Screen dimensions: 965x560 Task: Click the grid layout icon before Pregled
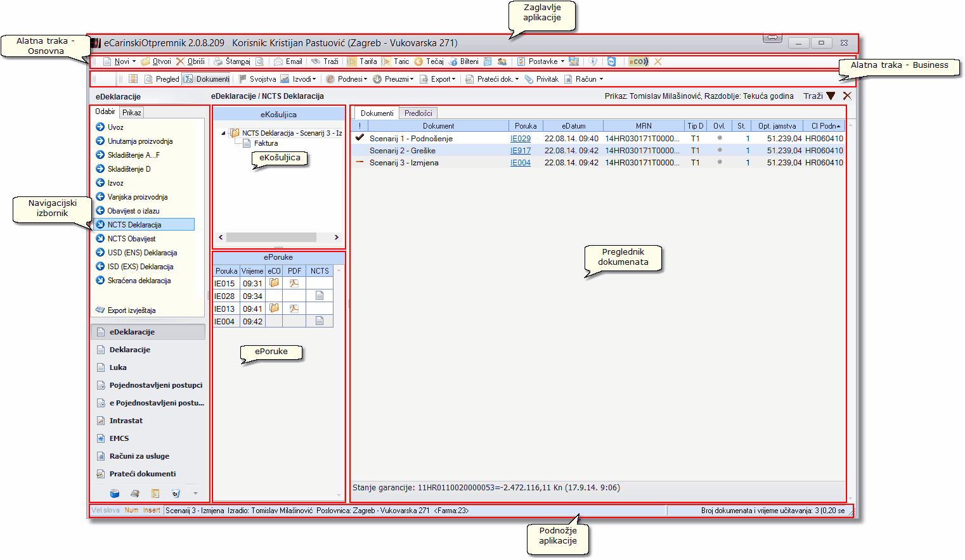(133, 79)
